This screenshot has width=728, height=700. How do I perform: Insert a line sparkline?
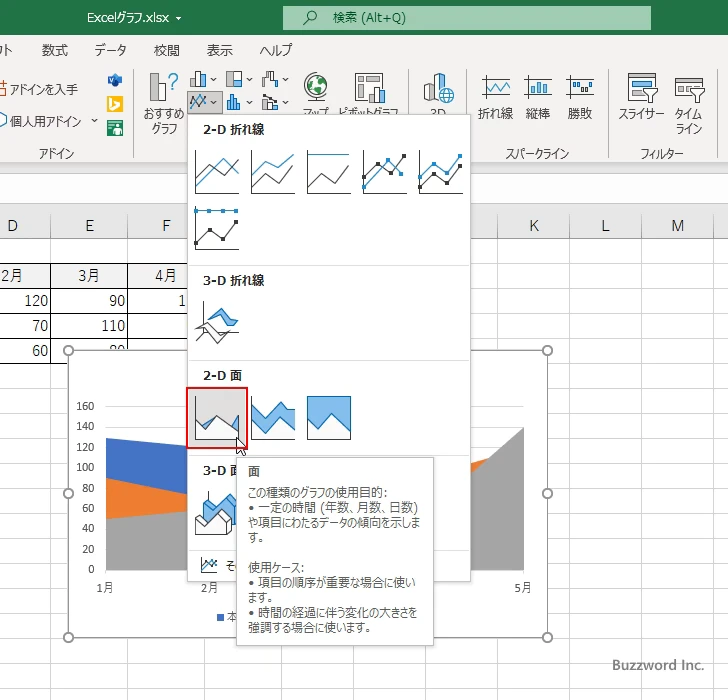point(495,97)
